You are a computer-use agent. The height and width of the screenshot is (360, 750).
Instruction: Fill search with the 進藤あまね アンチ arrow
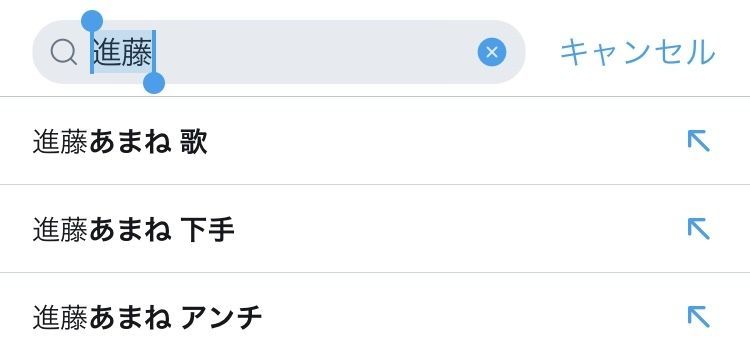pyautogui.click(x=698, y=316)
